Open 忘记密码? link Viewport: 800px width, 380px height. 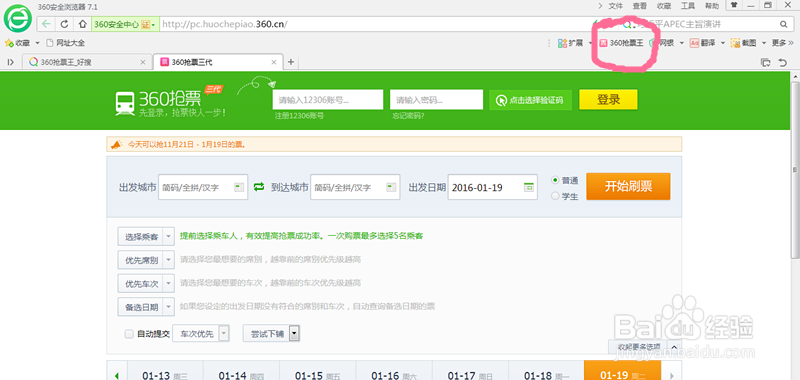[x=408, y=116]
